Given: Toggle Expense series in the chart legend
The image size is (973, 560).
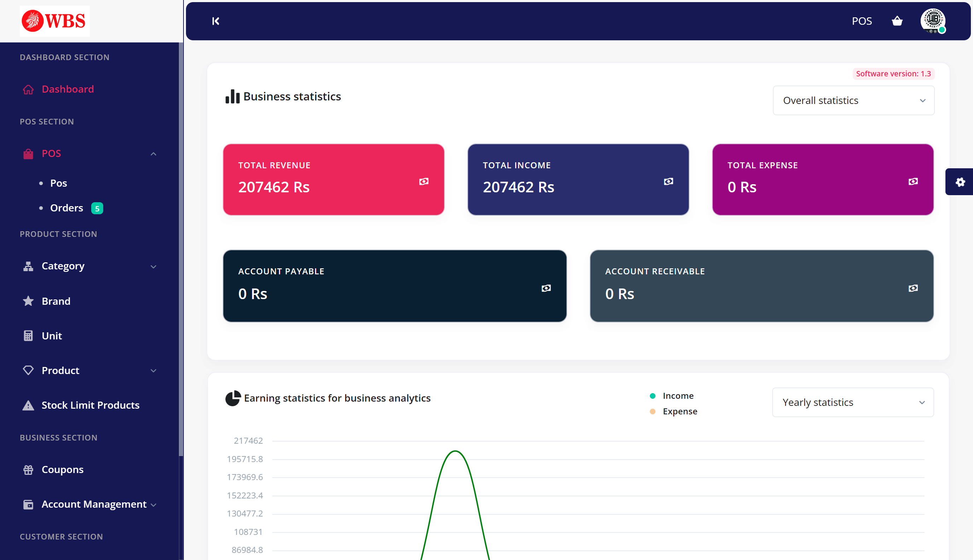Looking at the screenshot, I should (x=679, y=411).
